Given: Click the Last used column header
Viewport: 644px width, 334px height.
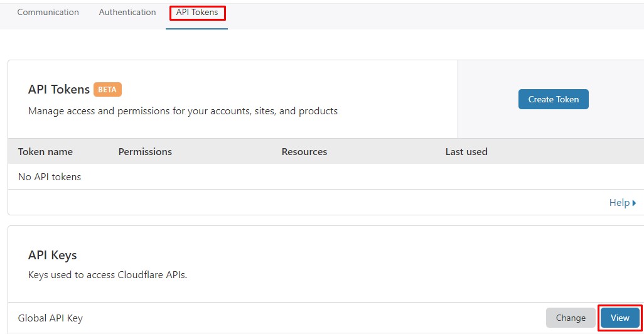Looking at the screenshot, I should point(466,151).
